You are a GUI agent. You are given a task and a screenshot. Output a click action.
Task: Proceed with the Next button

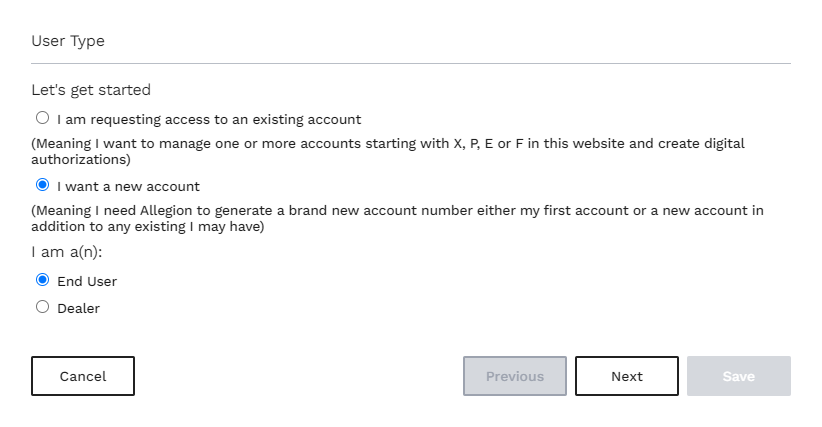tap(627, 376)
